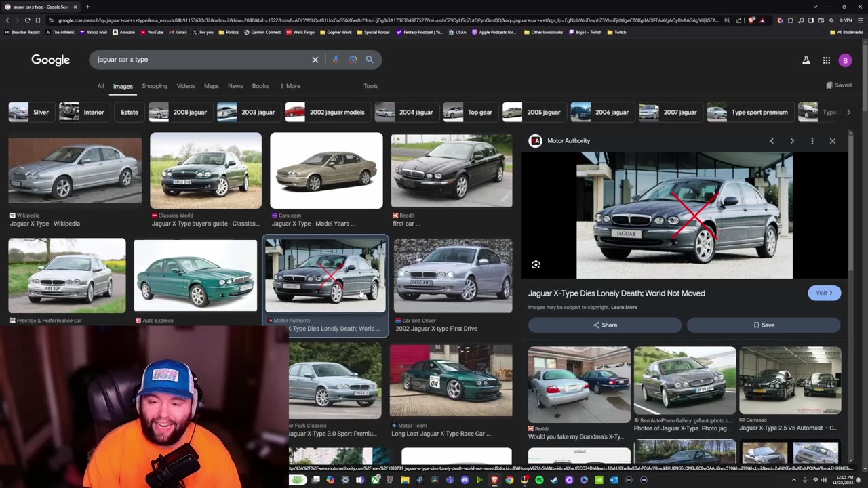Open the three-dot menu in the preview panel

coord(812,141)
